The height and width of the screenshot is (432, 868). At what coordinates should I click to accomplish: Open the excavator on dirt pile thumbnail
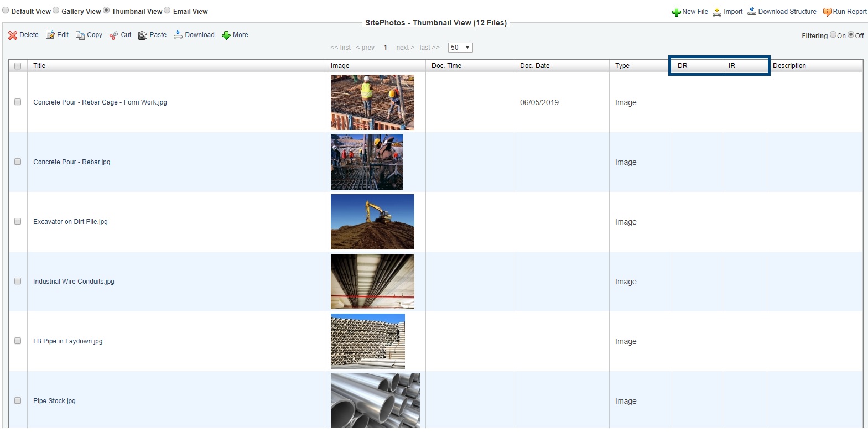tap(372, 222)
